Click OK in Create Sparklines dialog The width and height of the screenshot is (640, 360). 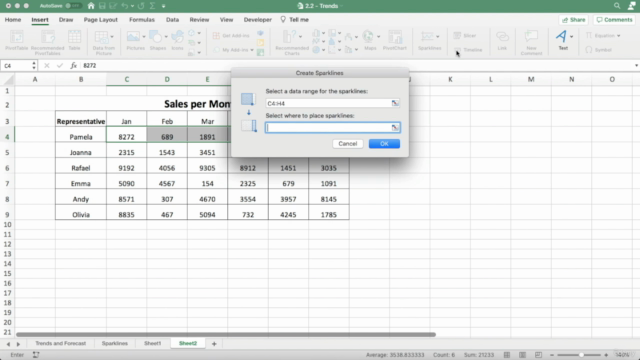pyautogui.click(x=384, y=144)
